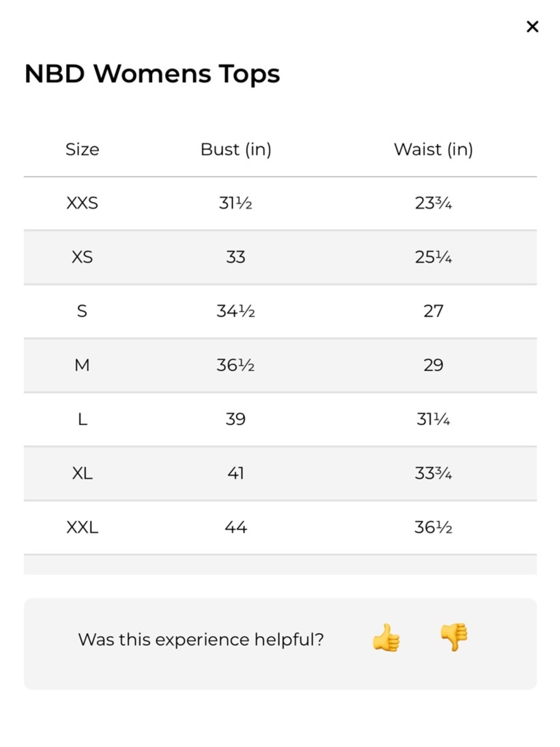Screen dimensions: 560x747
Task: Click the "Was this experience helpful?" text
Action: click(x=201, y=639)
